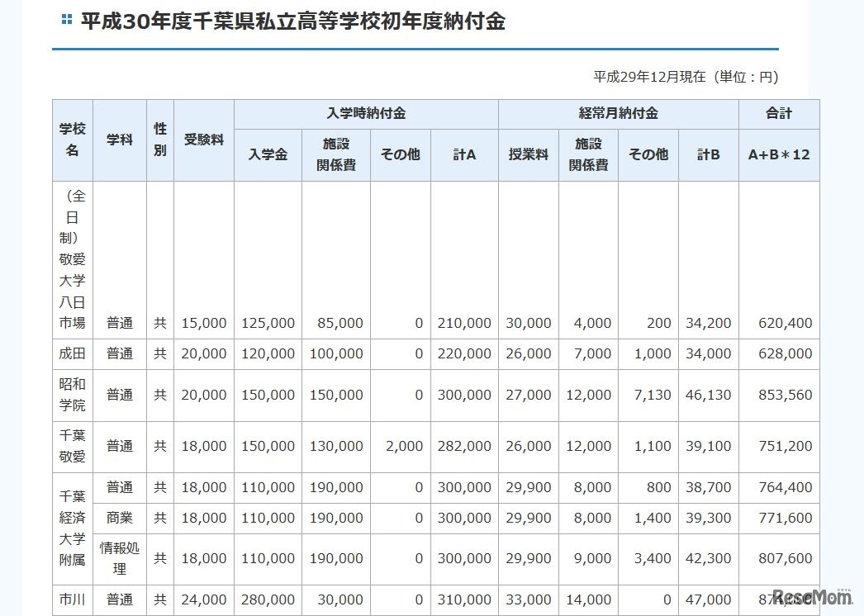Viewport: 864px width, 616px height.
Task: Click the 入学時納付金 group header
Action: pyautogui.click(x=366, y=113)
